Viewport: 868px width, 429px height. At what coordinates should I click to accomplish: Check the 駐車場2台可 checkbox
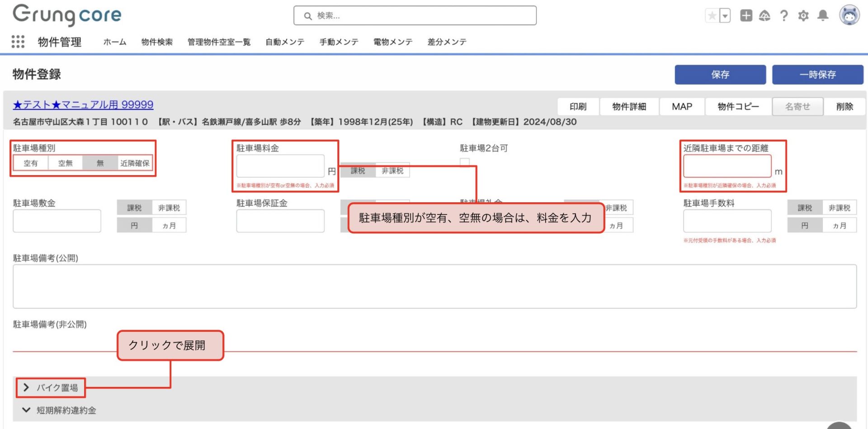465,162
